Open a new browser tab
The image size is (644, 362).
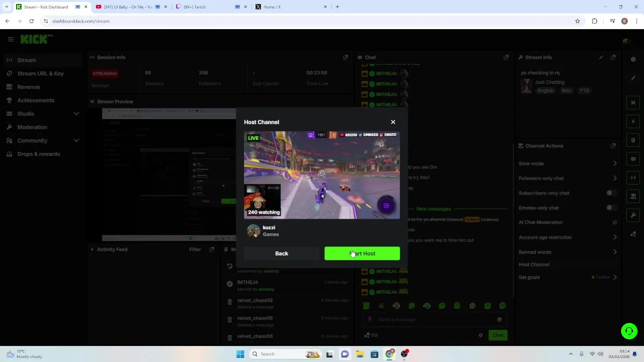[337, 7]
